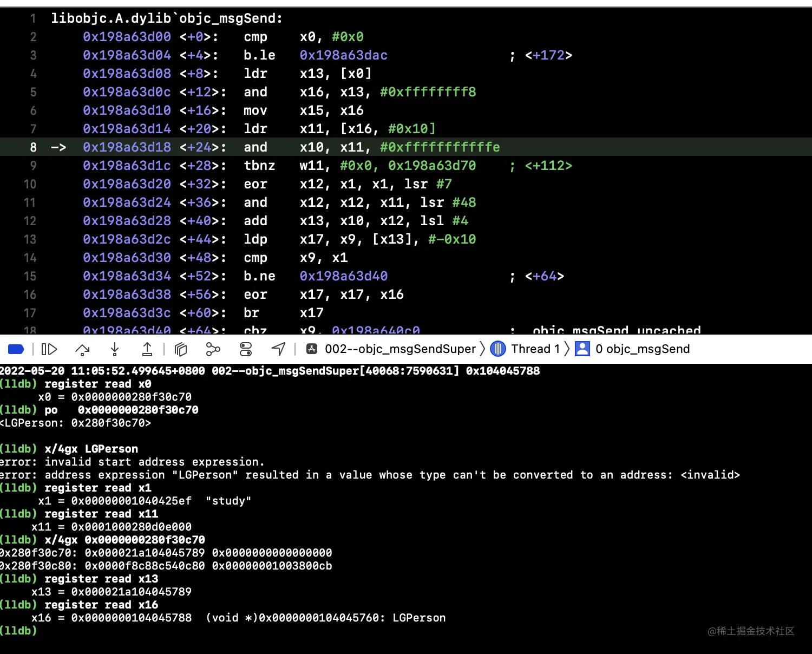Click the 'br' instruction on line 17
The height and width of the screenshot is (654, 812).
[251, 313]
